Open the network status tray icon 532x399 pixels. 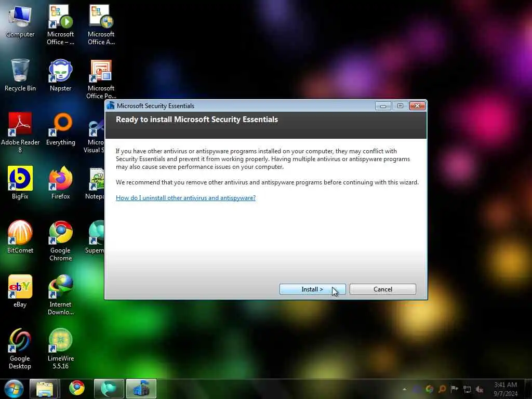(467, 390)
